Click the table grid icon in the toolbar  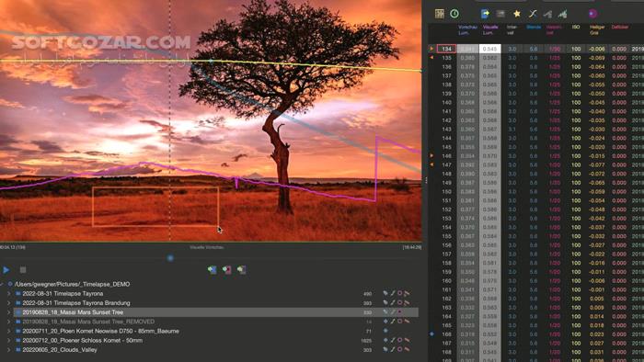pos(440,14)
